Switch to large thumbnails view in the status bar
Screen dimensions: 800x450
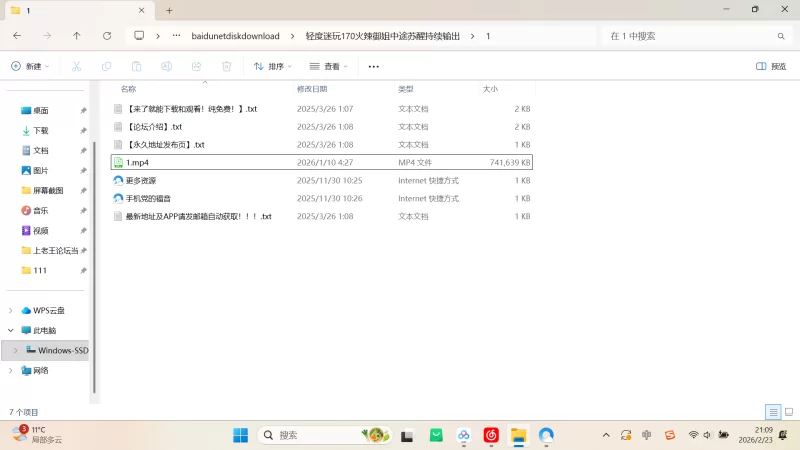click(x=788, y=412)
